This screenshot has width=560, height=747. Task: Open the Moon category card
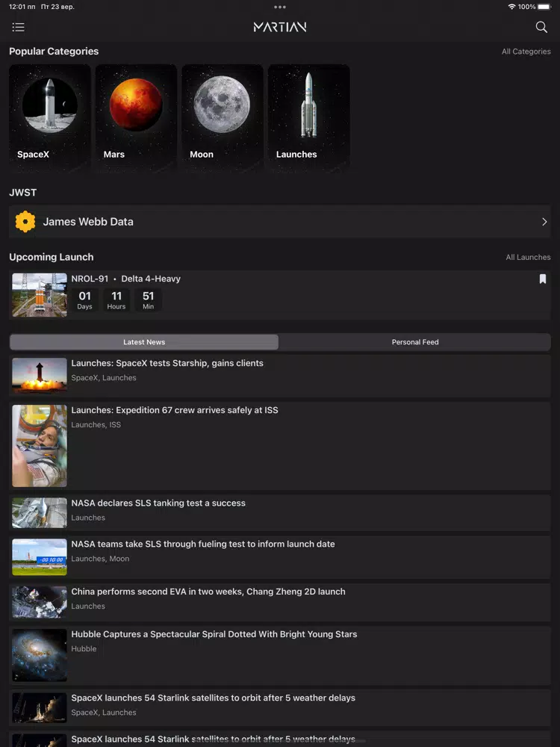223,118
